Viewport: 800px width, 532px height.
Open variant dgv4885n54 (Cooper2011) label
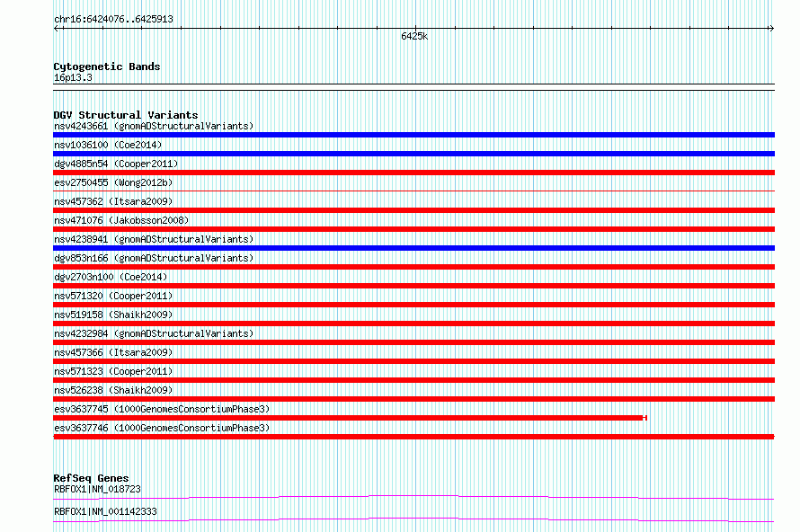[x=116, y=164]
